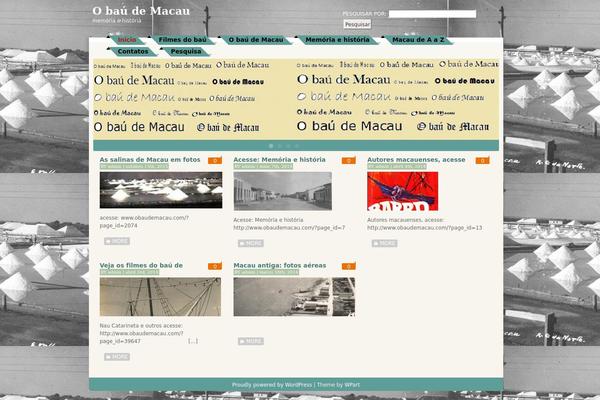Click the Memória e história site tagline
Image resolution: width=600 pixels, height=400 pixels.
(117, 21)
